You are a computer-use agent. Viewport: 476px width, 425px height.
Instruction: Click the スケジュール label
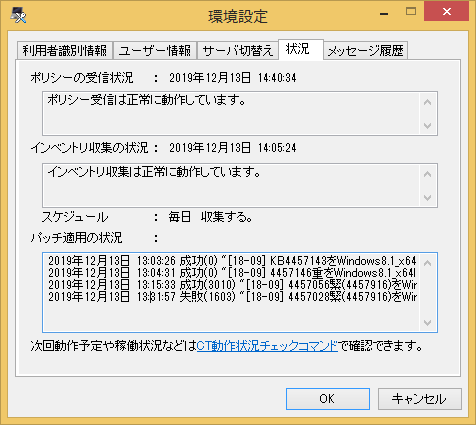(75, 217)
